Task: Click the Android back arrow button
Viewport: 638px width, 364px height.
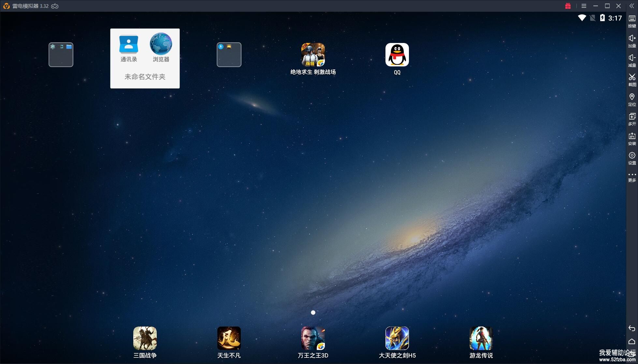Action: pos(632,328)
